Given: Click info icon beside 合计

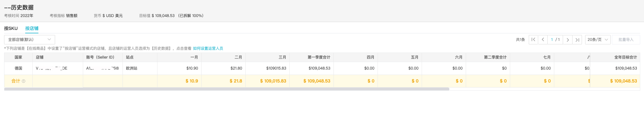Looking at the screenshot, I should point(24,81).
